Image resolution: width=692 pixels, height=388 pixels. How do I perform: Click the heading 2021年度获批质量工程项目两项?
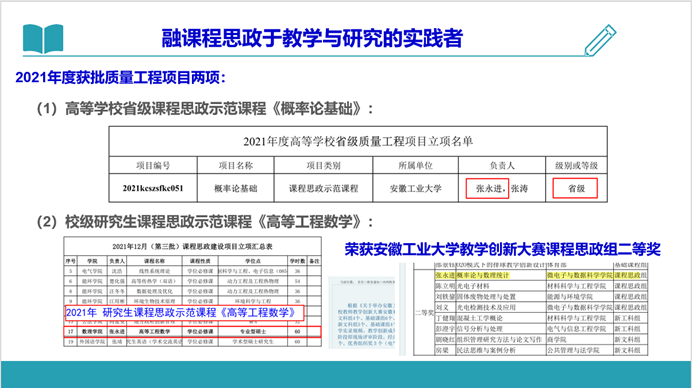120,78
